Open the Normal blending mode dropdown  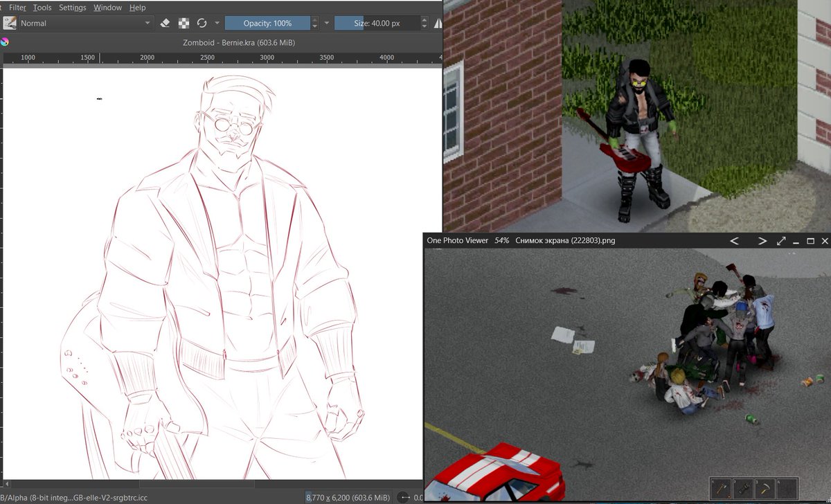(x=85, y=23)
